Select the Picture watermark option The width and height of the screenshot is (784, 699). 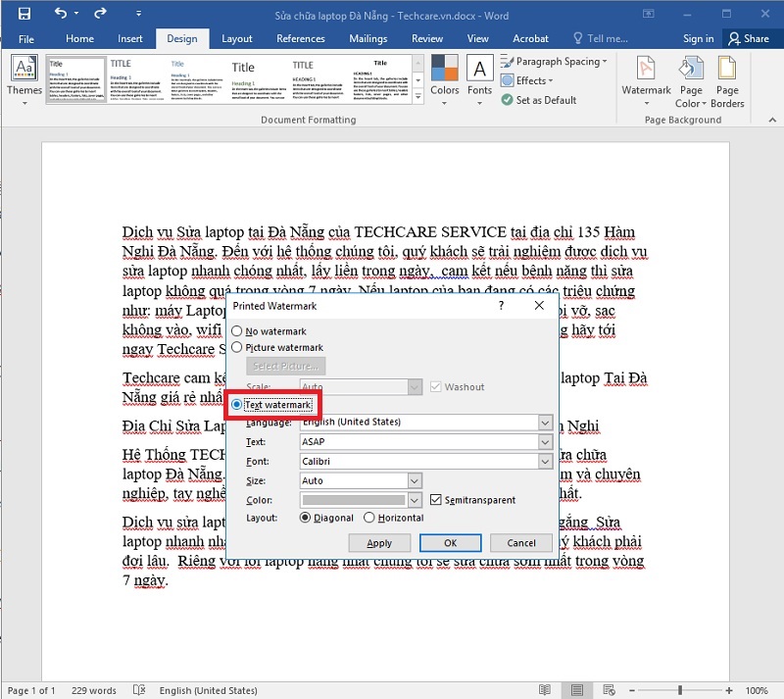click(235, 347)
